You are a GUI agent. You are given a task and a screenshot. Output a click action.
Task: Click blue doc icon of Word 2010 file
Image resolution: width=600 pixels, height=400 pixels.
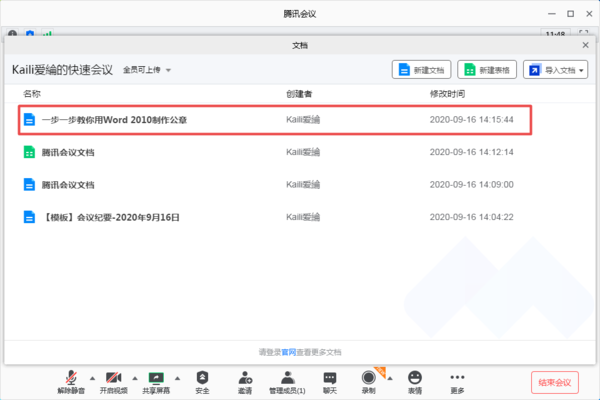tap(29, 119)
